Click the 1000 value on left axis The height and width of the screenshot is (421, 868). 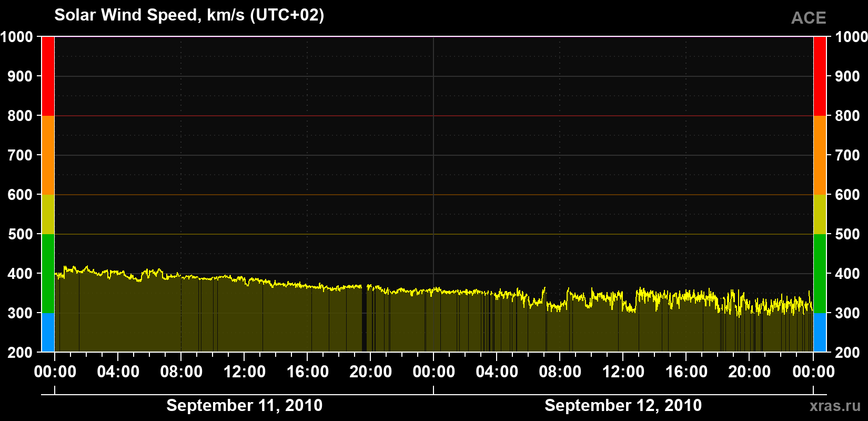[x=17, y=37]
